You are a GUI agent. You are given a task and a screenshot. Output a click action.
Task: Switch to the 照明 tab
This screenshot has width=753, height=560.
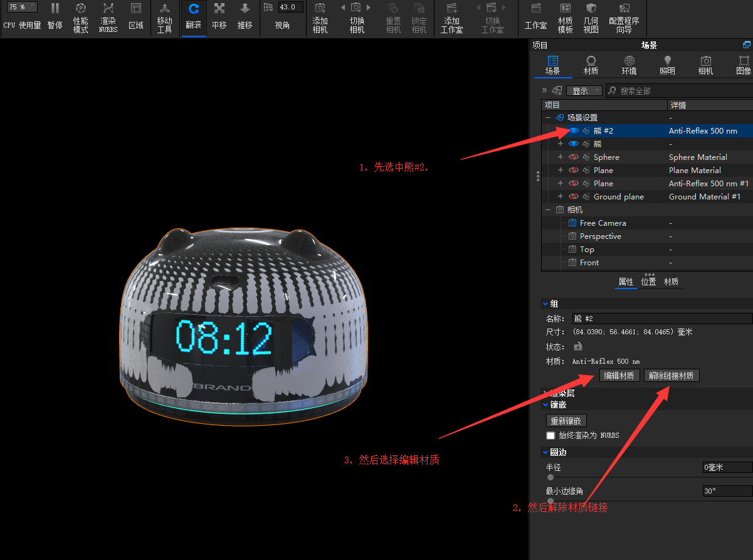pyautogui.click(x=667, y=65)
